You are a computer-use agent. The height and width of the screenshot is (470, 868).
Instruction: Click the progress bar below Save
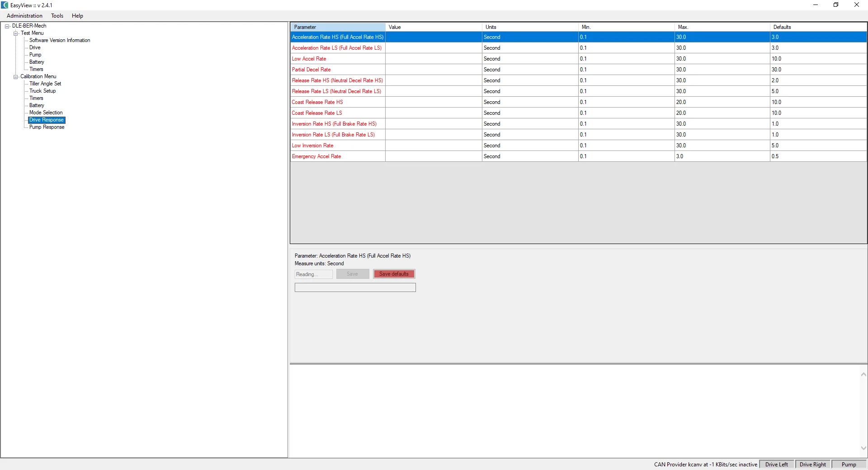tap(355, 287)
